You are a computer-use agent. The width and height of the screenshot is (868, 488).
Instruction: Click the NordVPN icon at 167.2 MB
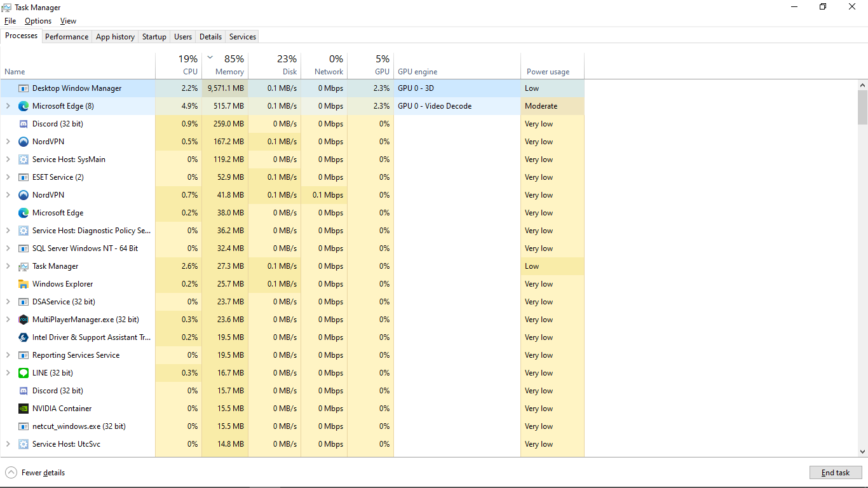24,142
